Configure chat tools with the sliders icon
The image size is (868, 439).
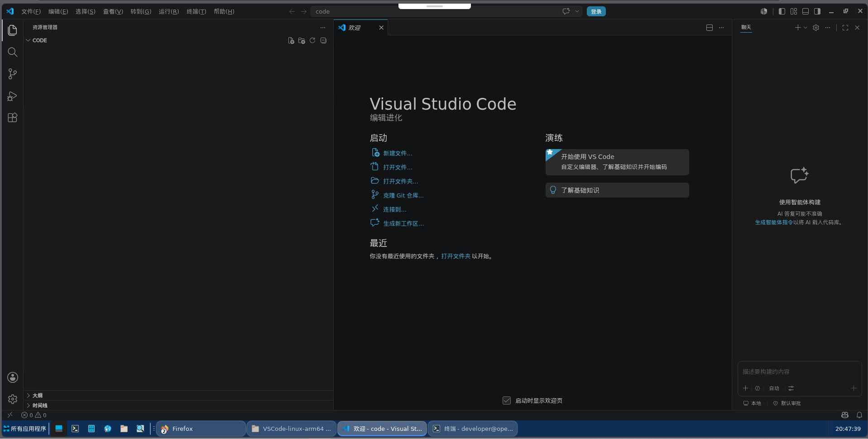pos(791,388)
